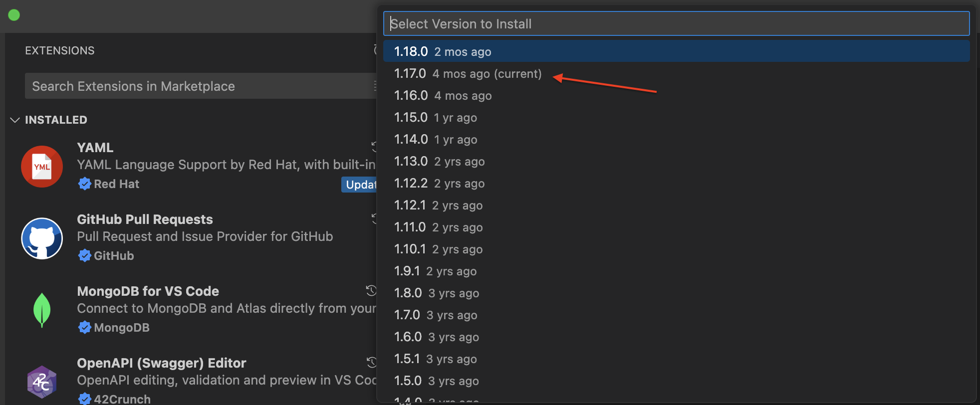Image resolution: width=980 pixels, height=405 pixels.
Task: Click the YAML extension red icon
Action: pyautogui.click(x=42, y=167)
